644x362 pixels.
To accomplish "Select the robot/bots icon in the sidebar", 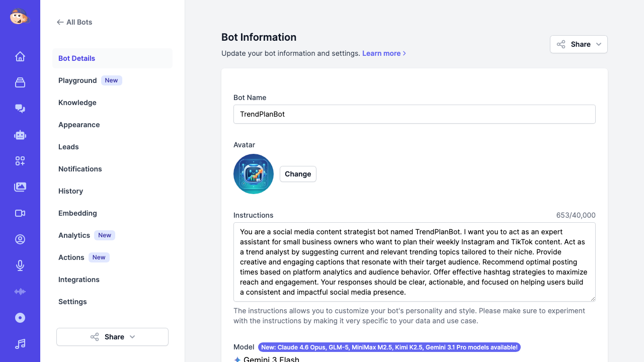I will point(20,135).
